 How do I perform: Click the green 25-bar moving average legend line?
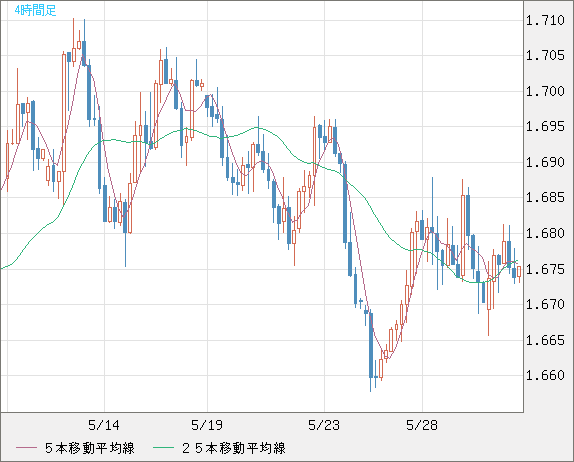163,448
